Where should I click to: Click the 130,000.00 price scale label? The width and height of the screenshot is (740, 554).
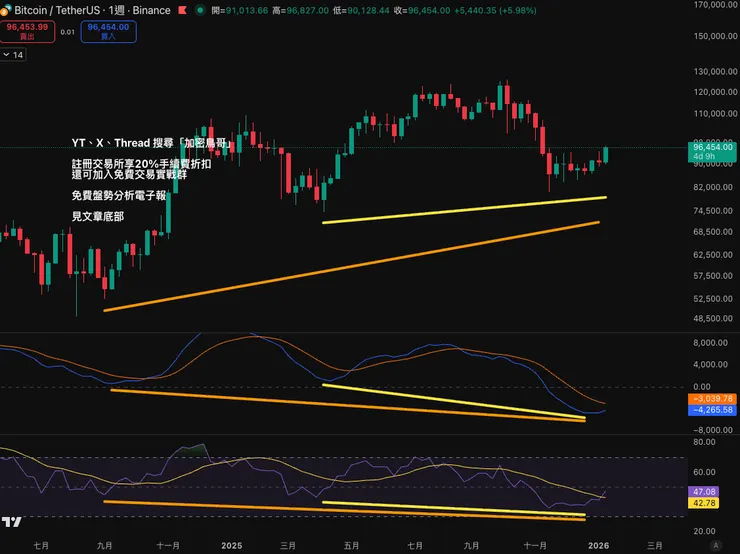pos(715,71)
